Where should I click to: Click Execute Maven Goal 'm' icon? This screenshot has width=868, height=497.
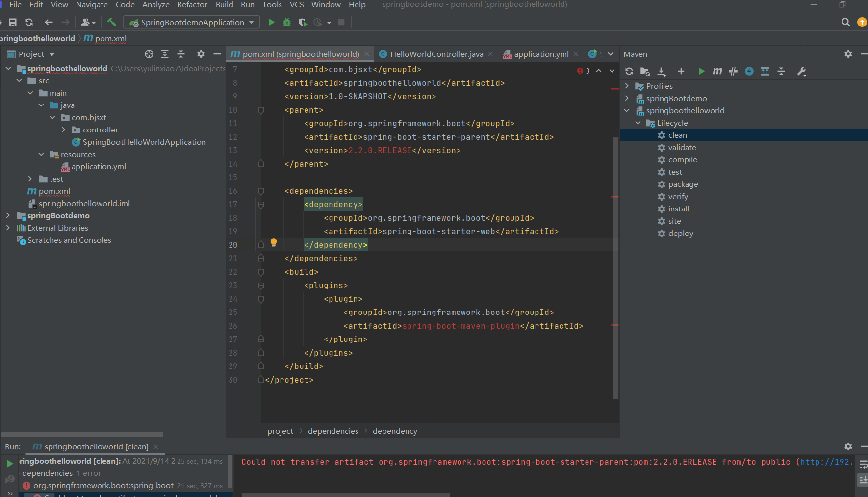(717, 71)
